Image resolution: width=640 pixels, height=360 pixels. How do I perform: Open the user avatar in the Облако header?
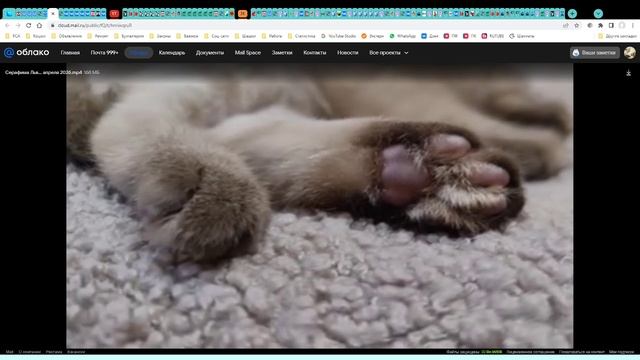click(x=630, y=53)
